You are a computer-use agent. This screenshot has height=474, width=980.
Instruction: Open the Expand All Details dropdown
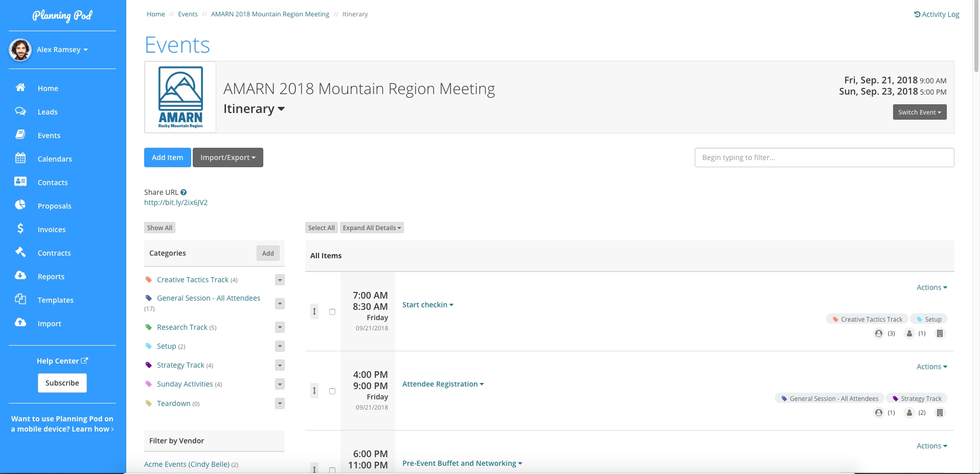pyautogui.click(x=372, y=228)
